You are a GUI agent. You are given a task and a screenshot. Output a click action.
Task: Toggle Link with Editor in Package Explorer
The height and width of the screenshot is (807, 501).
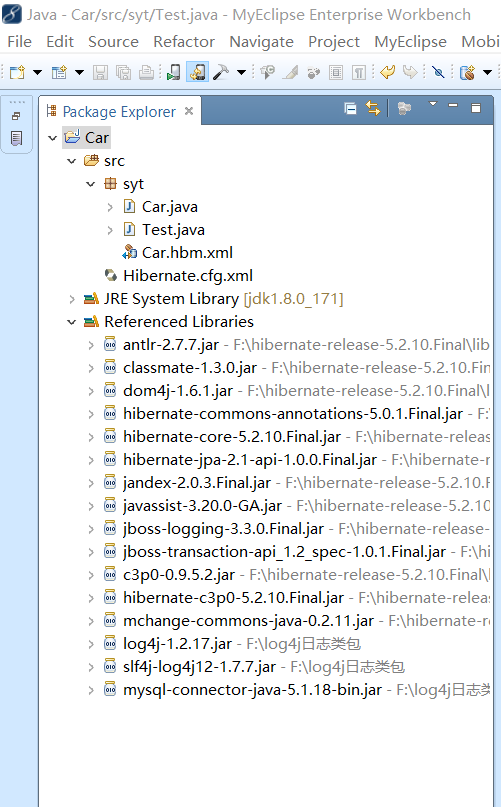[x=373, y=109]
